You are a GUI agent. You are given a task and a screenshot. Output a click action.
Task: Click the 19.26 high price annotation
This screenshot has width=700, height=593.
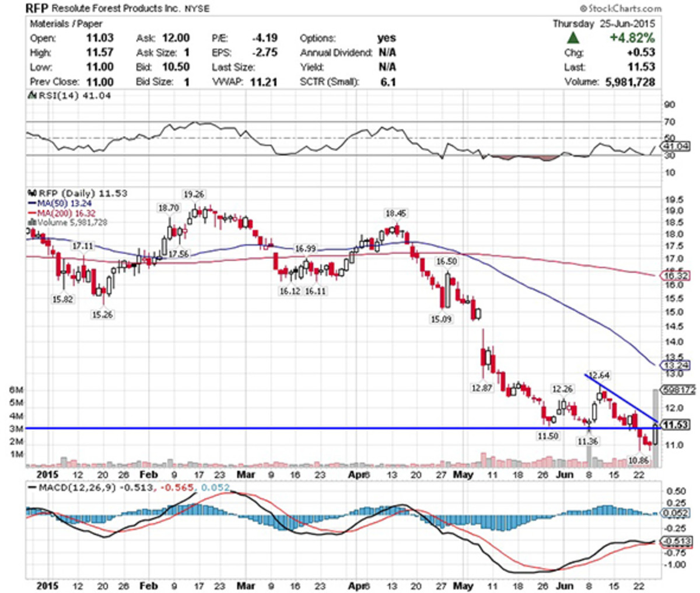(194, 194)
